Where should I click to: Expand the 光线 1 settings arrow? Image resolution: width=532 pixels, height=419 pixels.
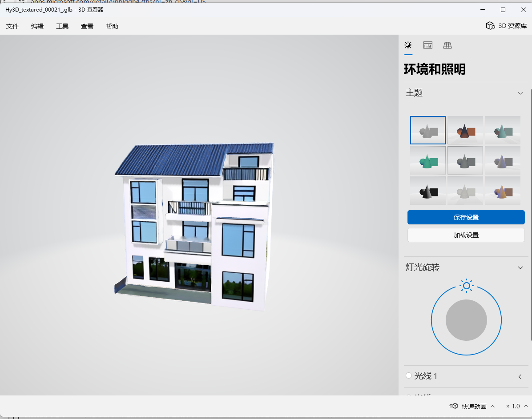[x=520, y=377]
